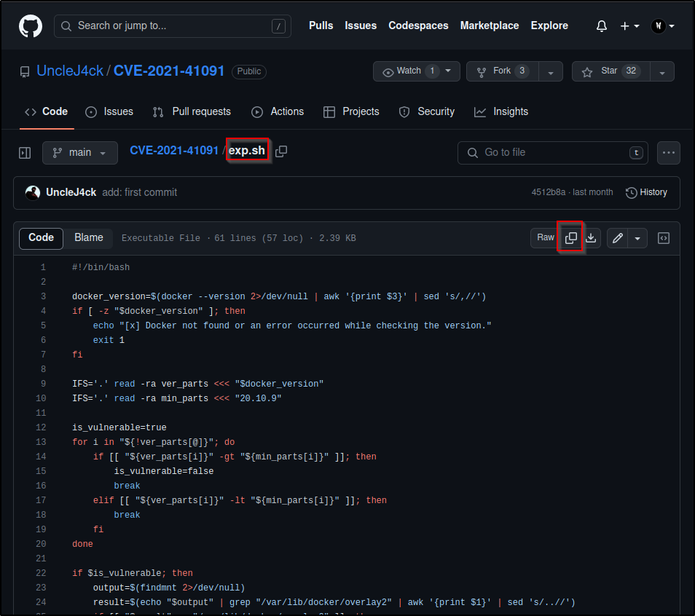Open the Pull requests tab
This screenshot has width=695, height=616.
[192, 111]
